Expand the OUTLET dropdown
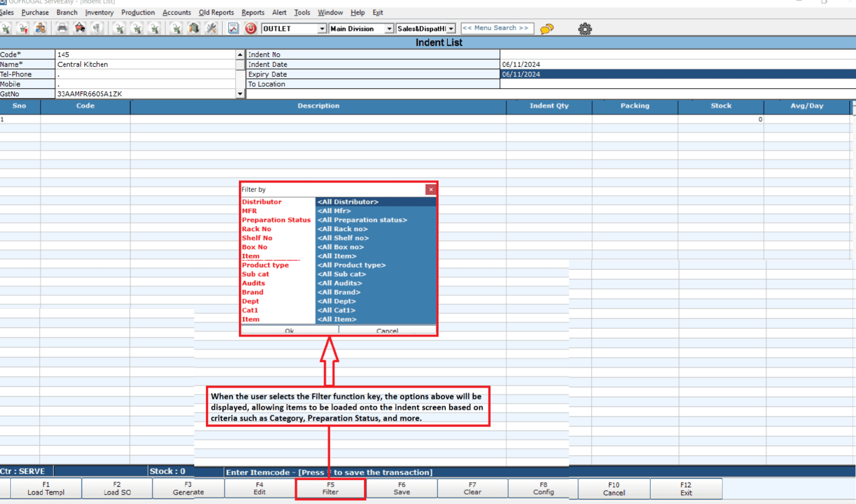856x504 pixels. (322, 29)
